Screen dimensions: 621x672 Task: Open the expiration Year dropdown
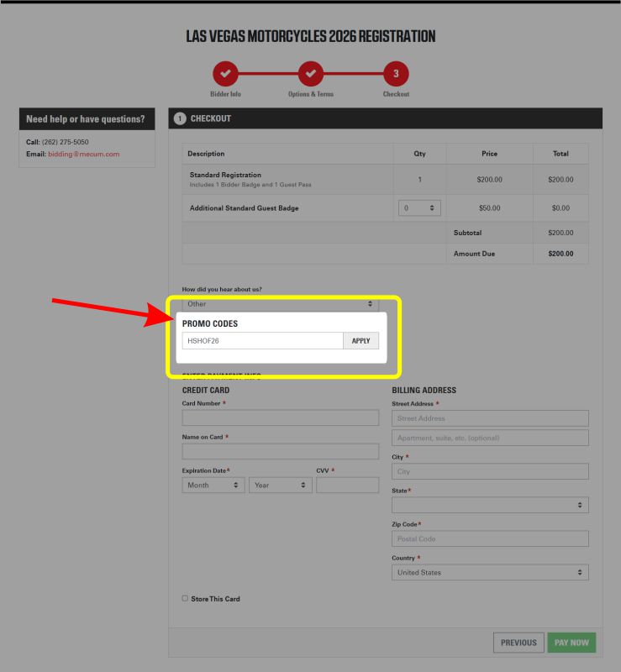coord(281,486)
